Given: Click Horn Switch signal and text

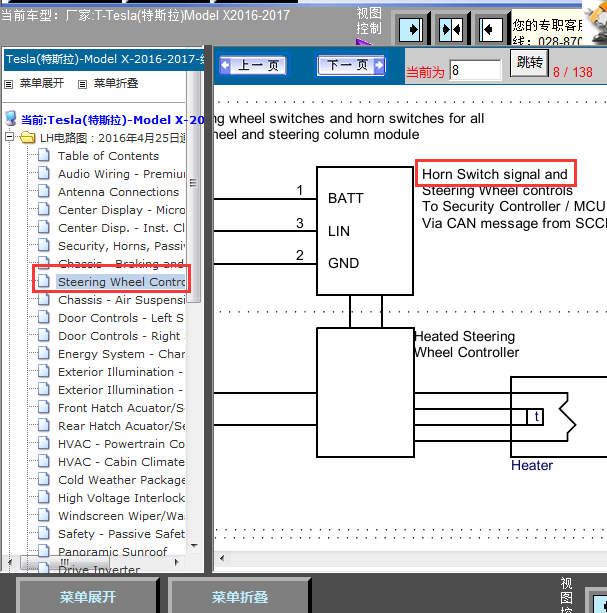Looking at the screenshot, I should click(x=494, y=174).
